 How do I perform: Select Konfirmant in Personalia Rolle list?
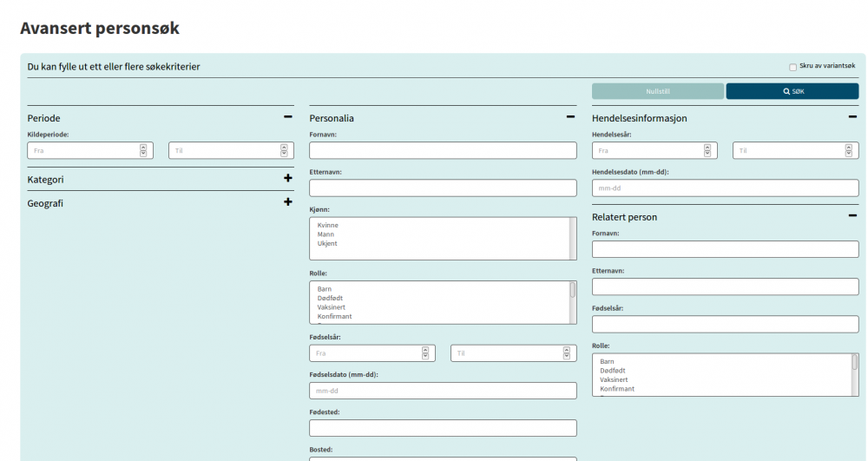point(334,317)
